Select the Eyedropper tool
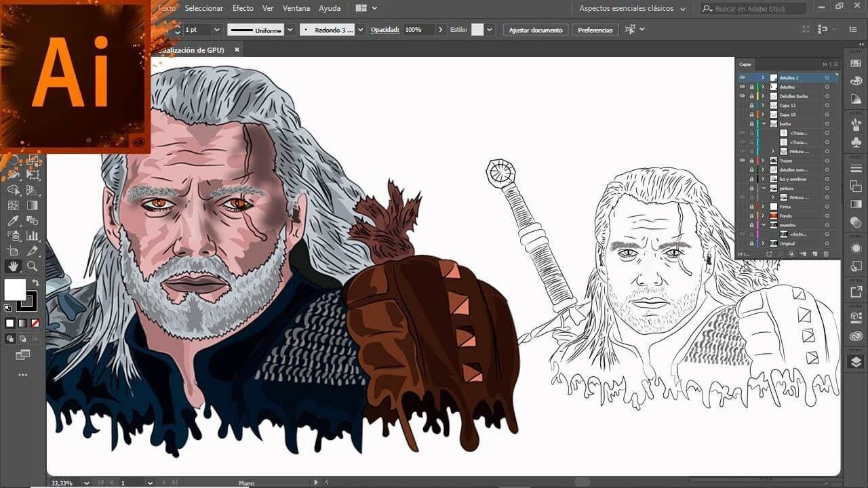The height and width of the screenshot is (488, 868). pos(13,221)
